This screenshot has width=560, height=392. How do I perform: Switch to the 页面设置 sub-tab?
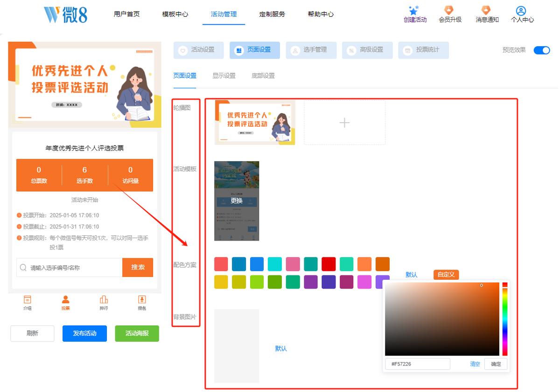185,76
